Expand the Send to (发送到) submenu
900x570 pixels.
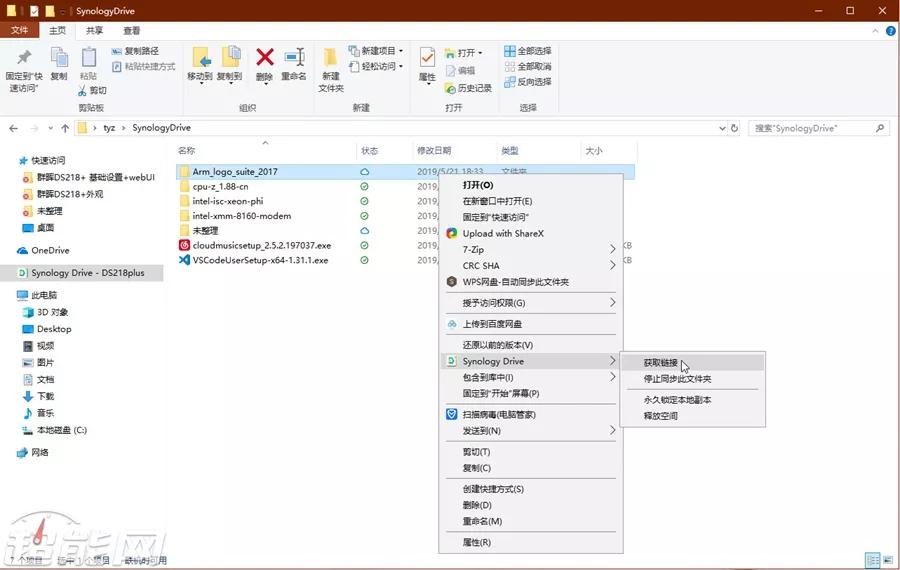coord(531,431)
